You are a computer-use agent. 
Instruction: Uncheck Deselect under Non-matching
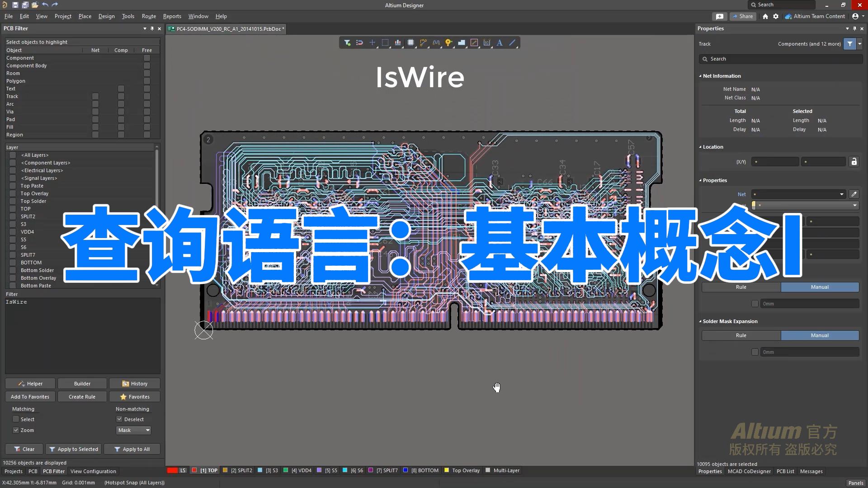[x=118, y=419]
